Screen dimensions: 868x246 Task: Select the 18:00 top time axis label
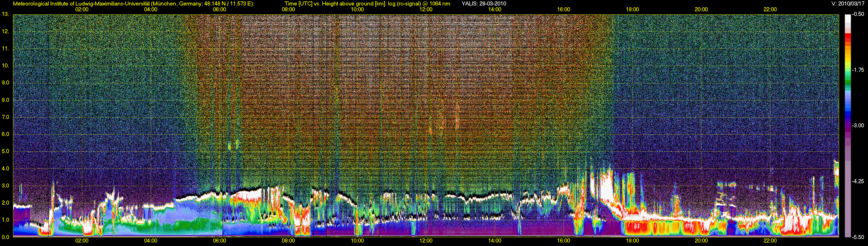point(632,10)
